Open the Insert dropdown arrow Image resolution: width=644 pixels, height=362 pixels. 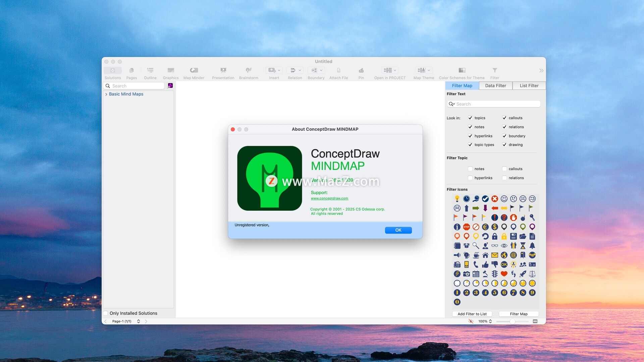pyautogui.click(x=279, y=70)
